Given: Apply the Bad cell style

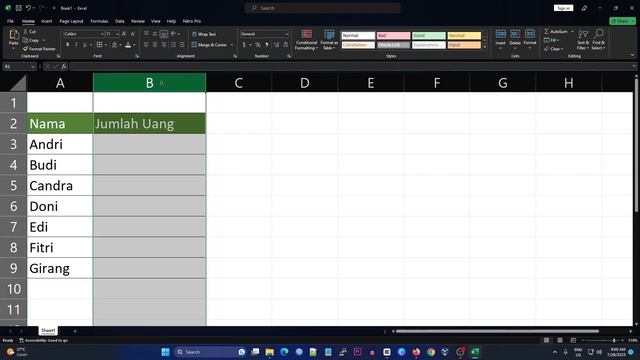Looking at the screenshot, I should [393, 36].
